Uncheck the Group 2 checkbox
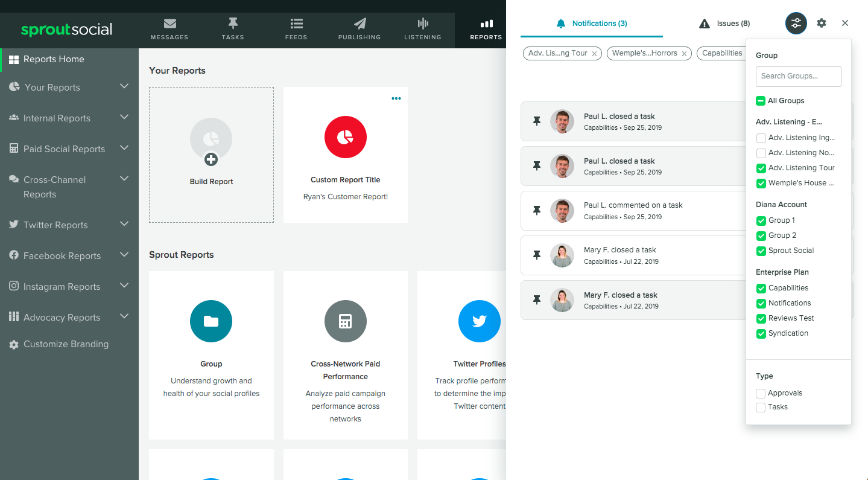Image resolution: width=868 pixels, height=480 pixels. [761, 235]
